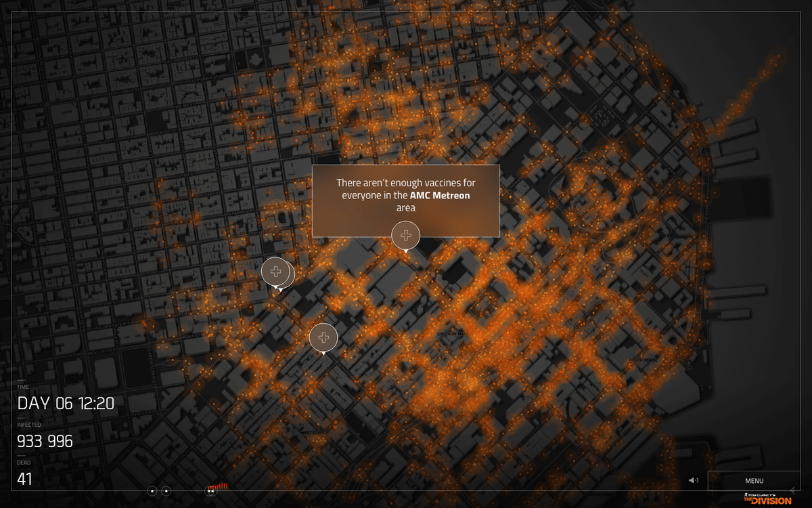Open the MENU button
This screenshot has width=812, height=508.
pos(754,481)
